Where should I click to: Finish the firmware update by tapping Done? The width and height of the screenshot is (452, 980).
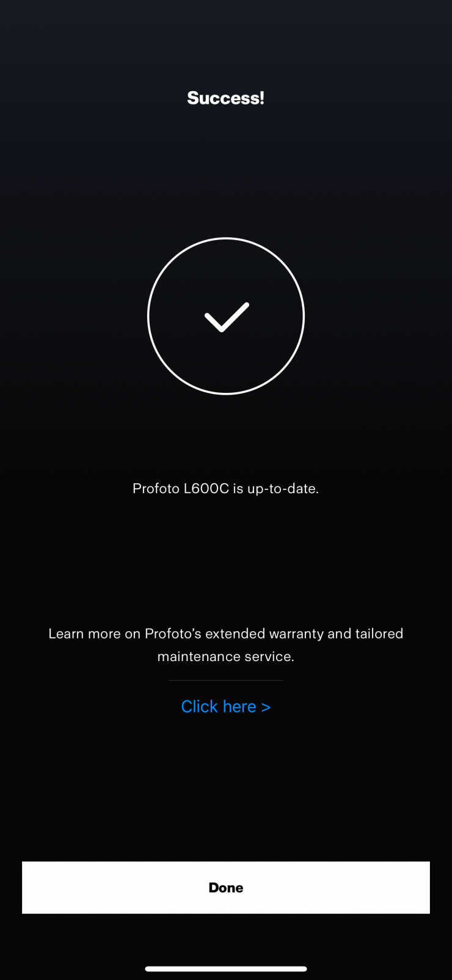point(226,887)
